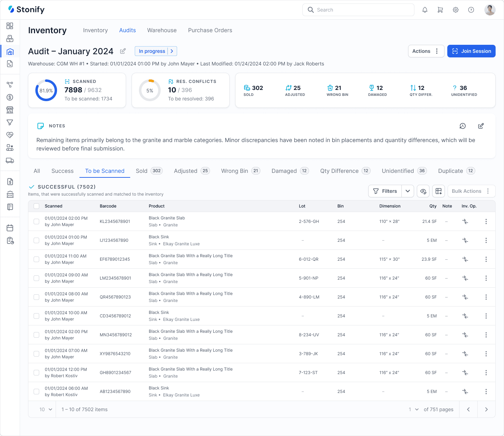
Task: Open the warehouse inventory sidebar icon
Action: click(x=10, y=52)
